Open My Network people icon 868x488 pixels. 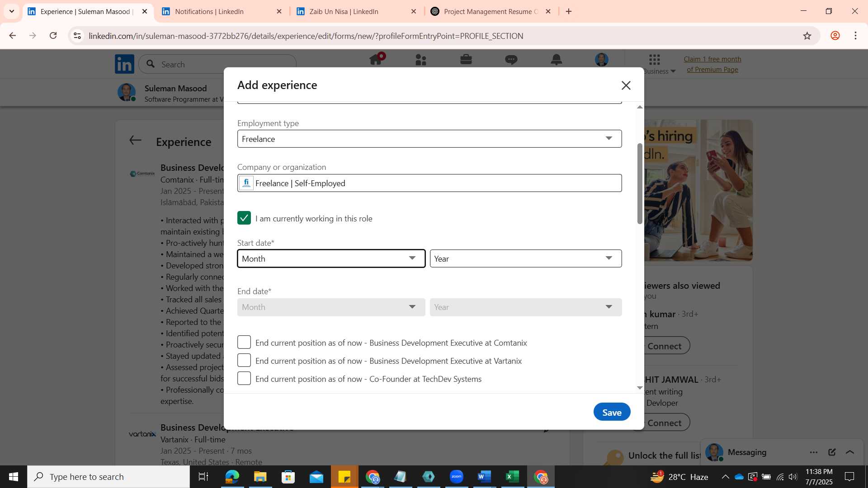[421, 60]
